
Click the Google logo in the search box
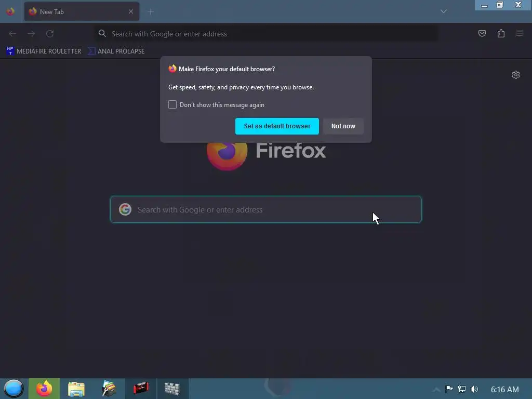(x=125, y=209)
